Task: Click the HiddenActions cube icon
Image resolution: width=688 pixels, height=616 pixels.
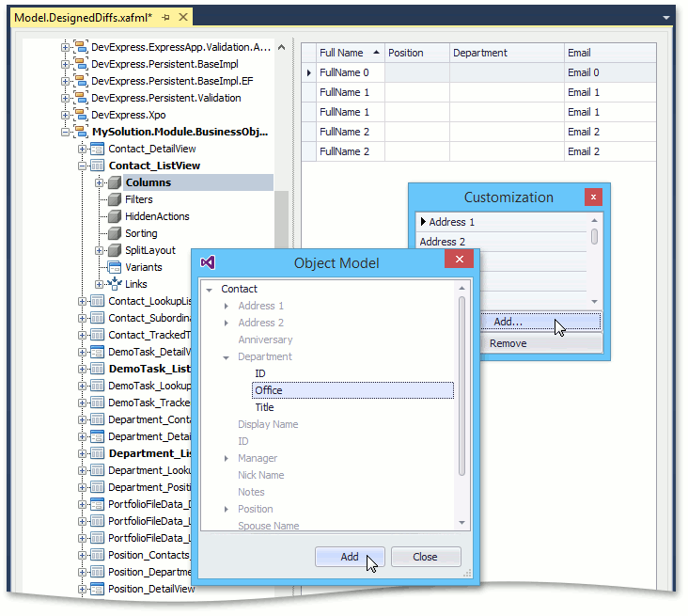Action: point(115,216)
